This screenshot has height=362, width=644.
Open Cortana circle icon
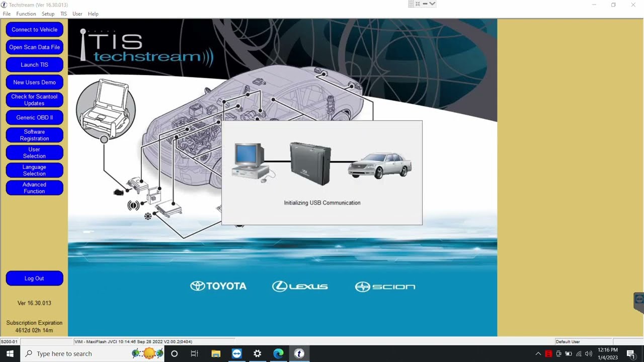click(174, 353)
